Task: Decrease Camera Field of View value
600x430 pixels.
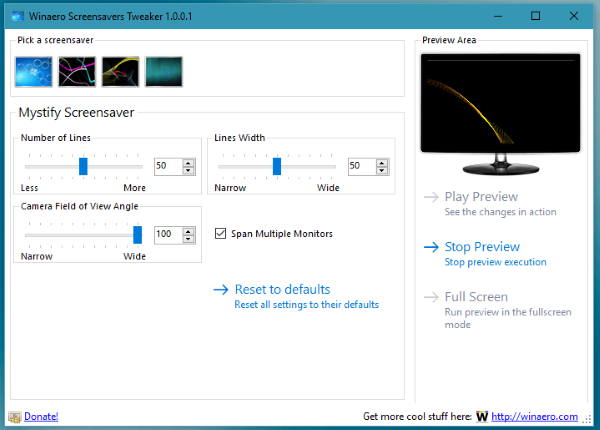Action: click(x=188, y=239)
